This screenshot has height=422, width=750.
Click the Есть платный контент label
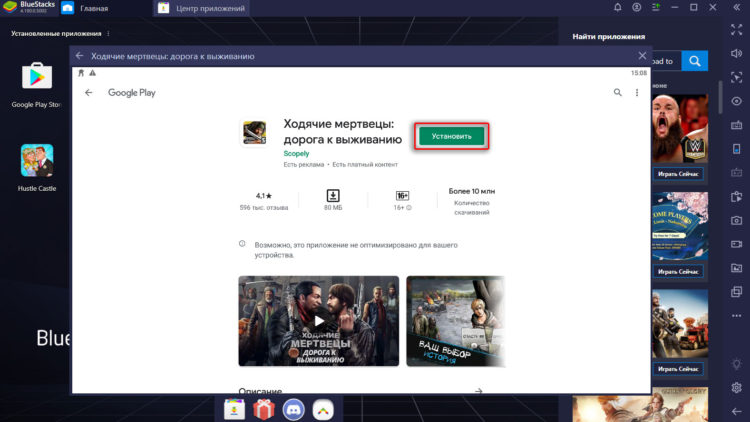click(365, 165)
